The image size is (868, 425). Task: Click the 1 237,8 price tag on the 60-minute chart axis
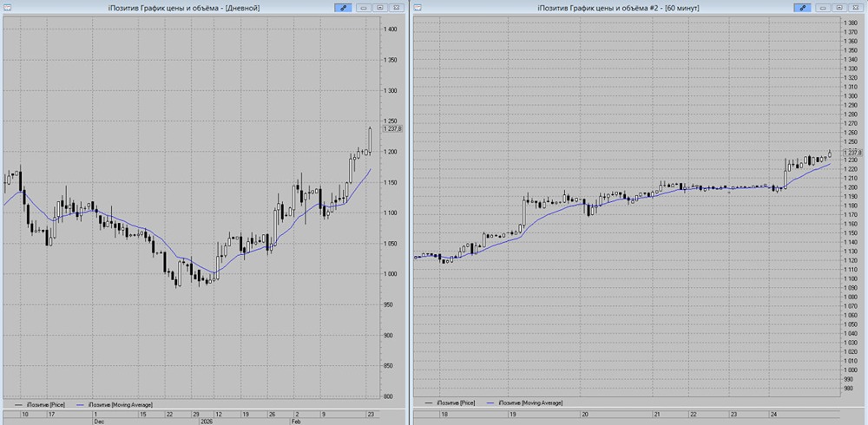coord(853,152)
